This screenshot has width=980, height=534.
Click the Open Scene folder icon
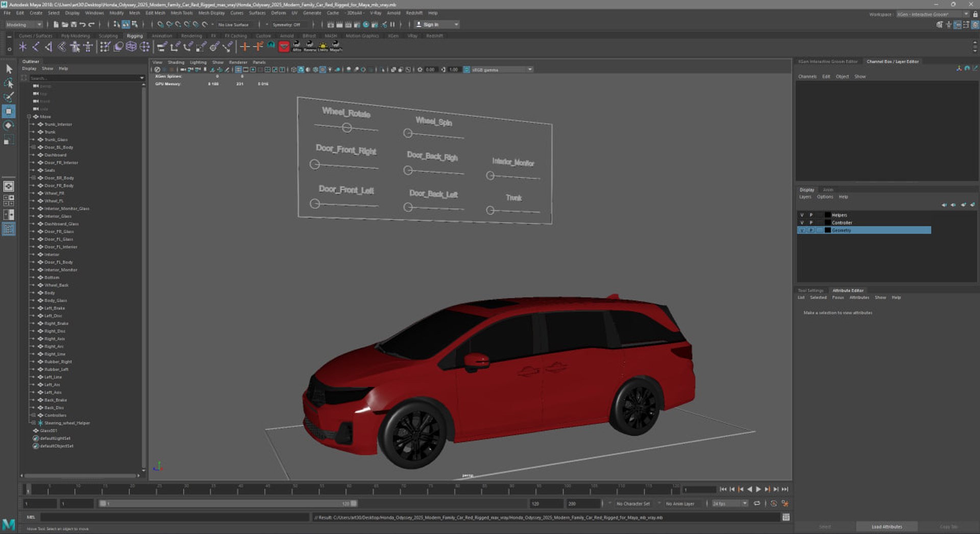65,25
